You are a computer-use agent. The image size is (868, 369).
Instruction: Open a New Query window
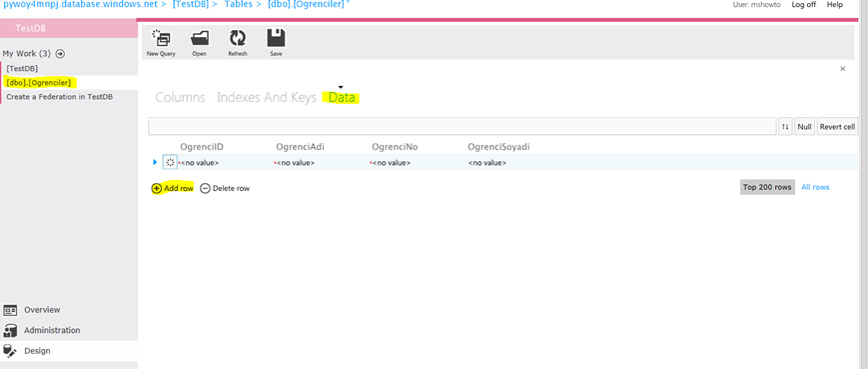(161, 43)
